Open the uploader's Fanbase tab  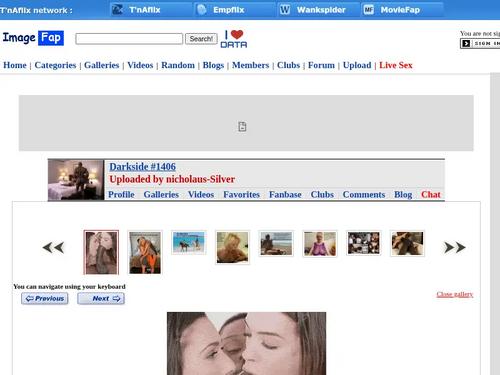285,194
